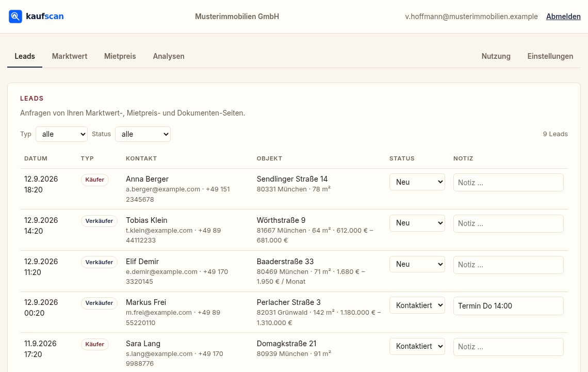Screen dimensions: 588x372
Task: Go to the Mietpreis tab
Action: [x=120, y=56]
